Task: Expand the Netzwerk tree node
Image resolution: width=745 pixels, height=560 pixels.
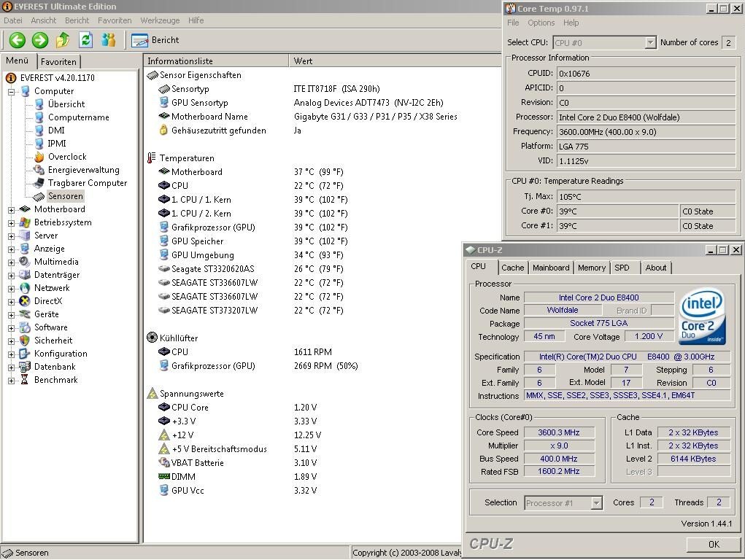Action: click(x=12, y=288)
